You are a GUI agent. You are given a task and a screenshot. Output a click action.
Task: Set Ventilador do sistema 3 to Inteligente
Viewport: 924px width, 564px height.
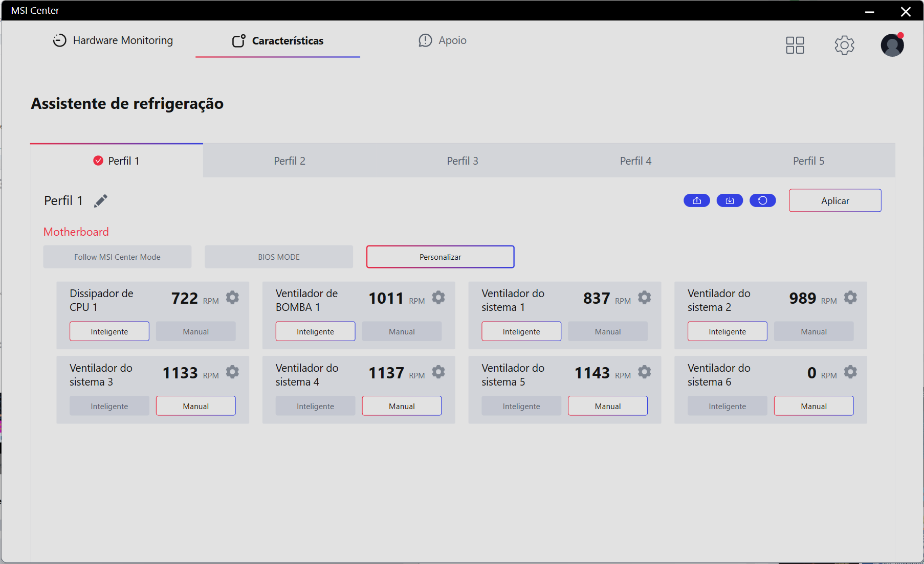tap(109, 406)
